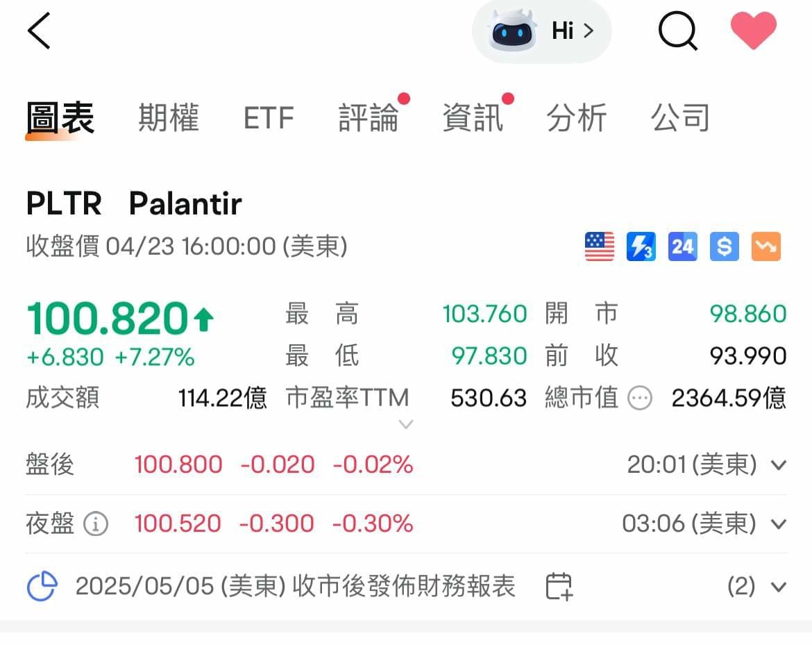The width and height of the screenshot is (812, 645).
Task: Tap the 20:01 (美東) time label
Action: click(692, 464)
